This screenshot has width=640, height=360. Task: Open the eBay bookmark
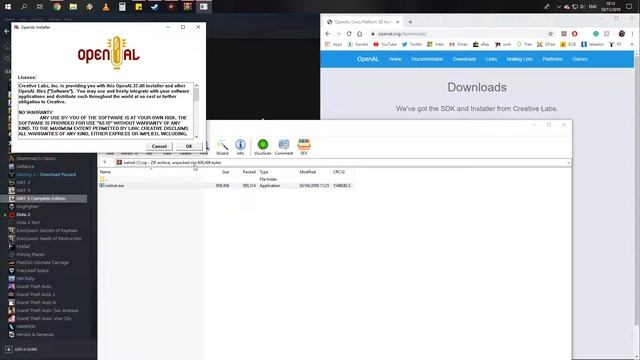(x=481, y=44)
